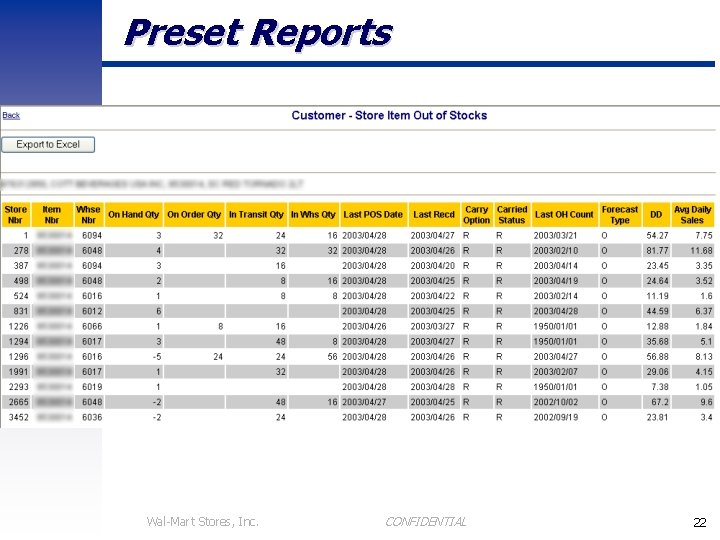Click Last Recd date 2003/03/27

[434, 326]
